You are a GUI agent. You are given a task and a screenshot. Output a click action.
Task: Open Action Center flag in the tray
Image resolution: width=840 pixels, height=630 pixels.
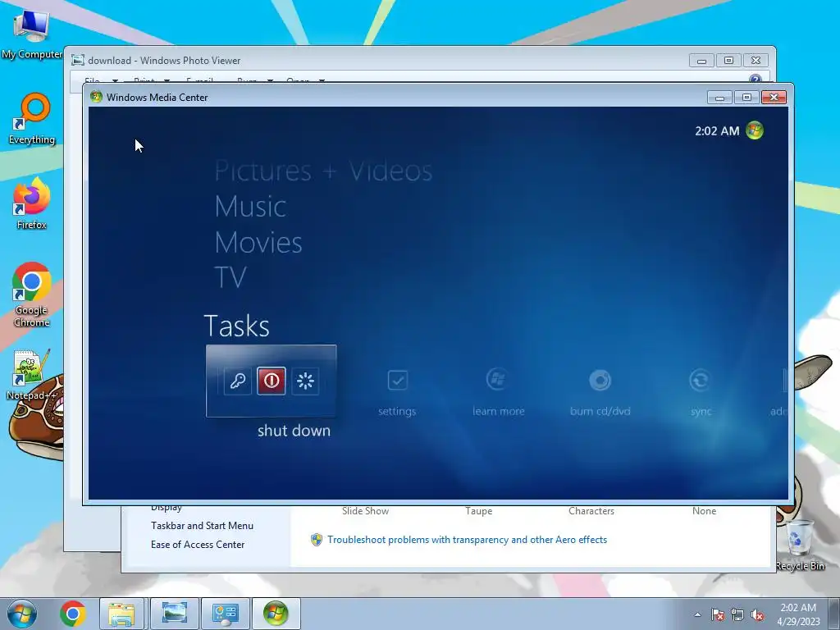point(717,614)
